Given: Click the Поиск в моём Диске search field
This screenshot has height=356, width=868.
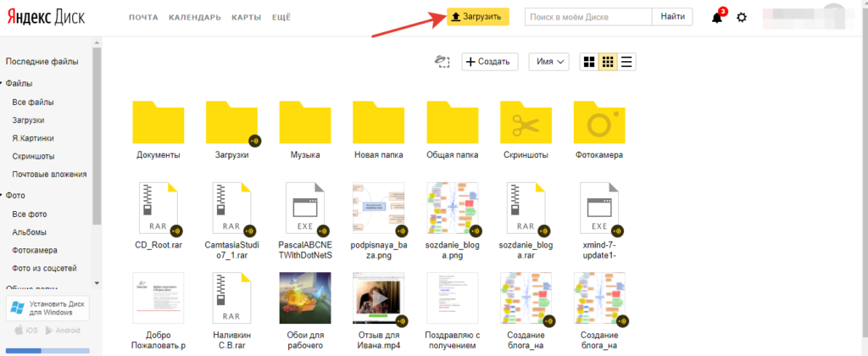Looking at the screenshot, I should (x=588, y=17).
